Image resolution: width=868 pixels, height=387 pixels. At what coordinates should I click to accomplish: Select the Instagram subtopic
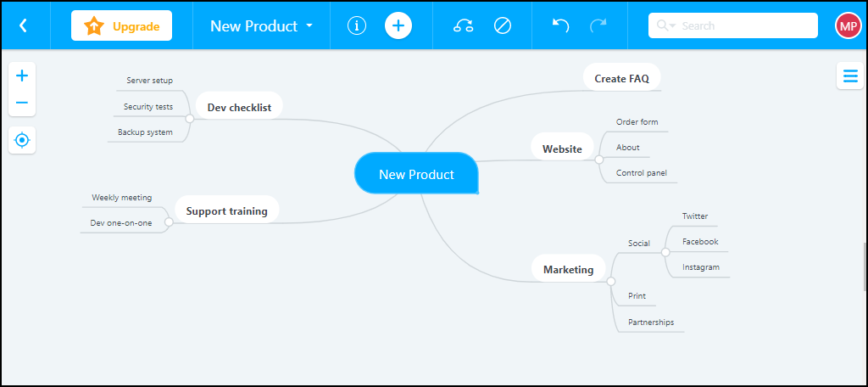[701, 266]
